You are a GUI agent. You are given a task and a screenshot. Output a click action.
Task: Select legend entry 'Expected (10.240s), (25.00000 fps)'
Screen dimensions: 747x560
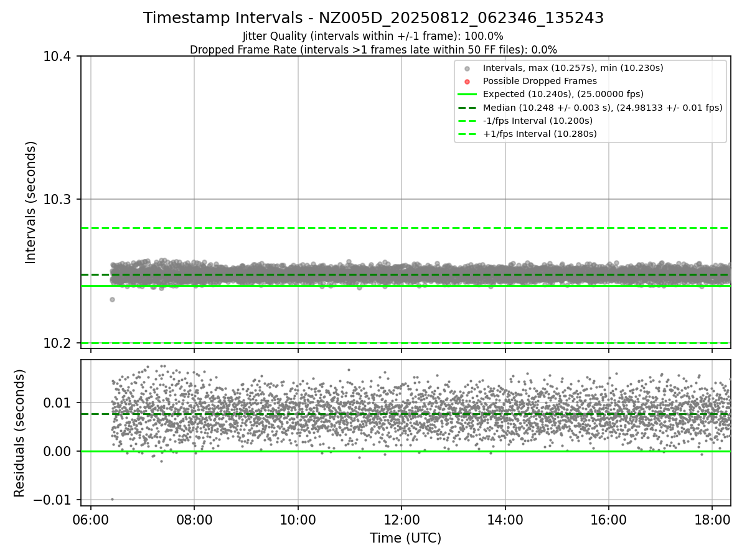pyautogui.click(x=563, y=94)
